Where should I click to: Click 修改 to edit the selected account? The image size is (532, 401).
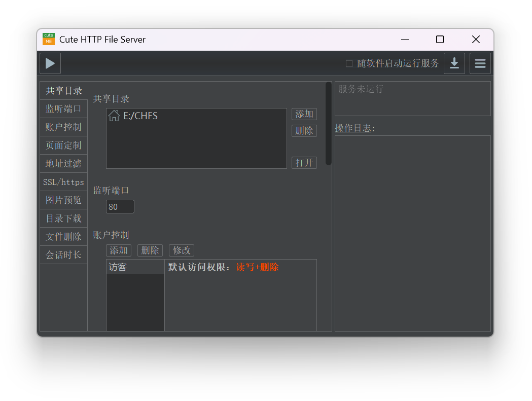pyautogui.click(x=181, y=250)
